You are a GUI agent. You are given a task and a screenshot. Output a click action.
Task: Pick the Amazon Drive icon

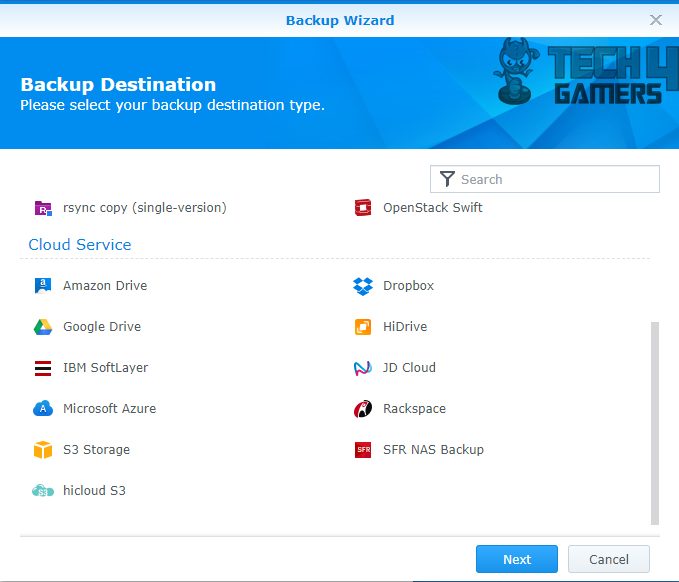point(43,286)
